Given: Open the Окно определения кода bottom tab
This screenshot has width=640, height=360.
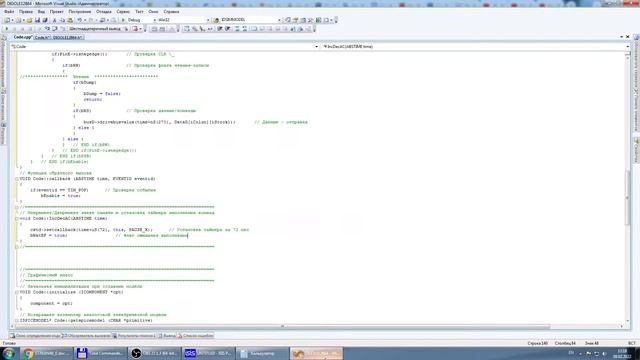Looking at the screenshot, I should (x=35, y=336).
